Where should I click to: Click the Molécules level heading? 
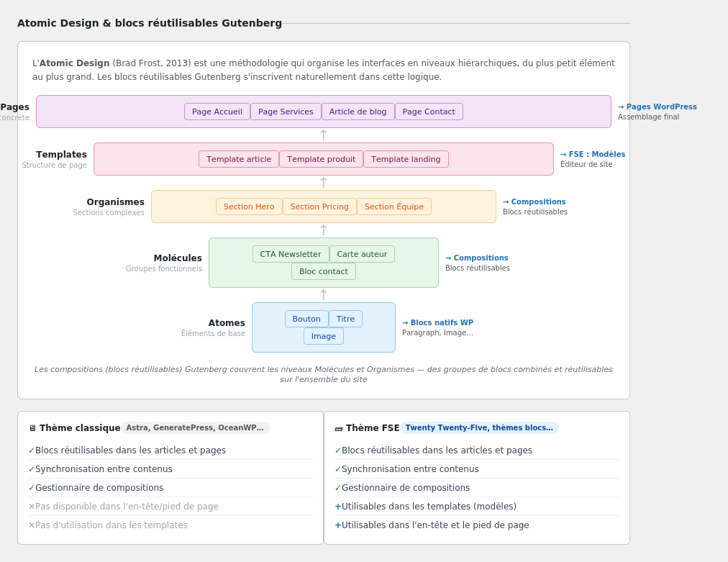(178, 258)
